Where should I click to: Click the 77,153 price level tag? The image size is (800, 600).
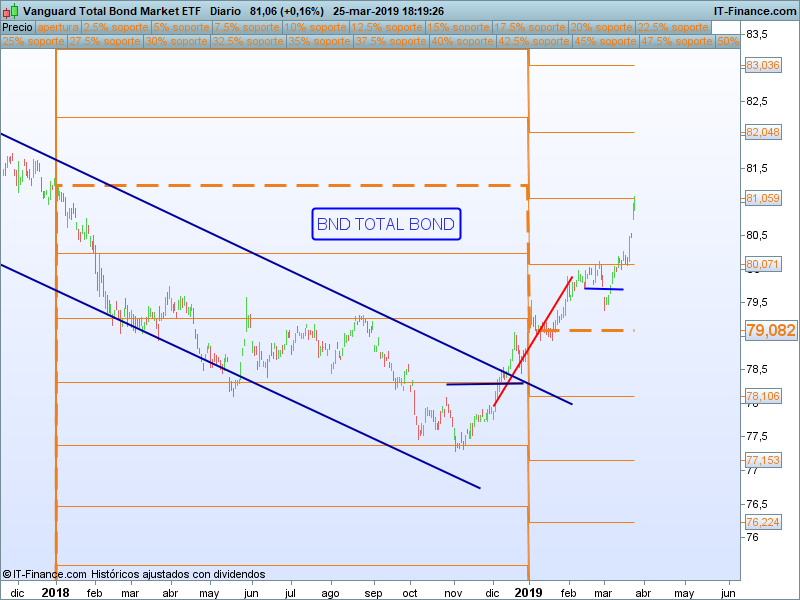(763, 460)
